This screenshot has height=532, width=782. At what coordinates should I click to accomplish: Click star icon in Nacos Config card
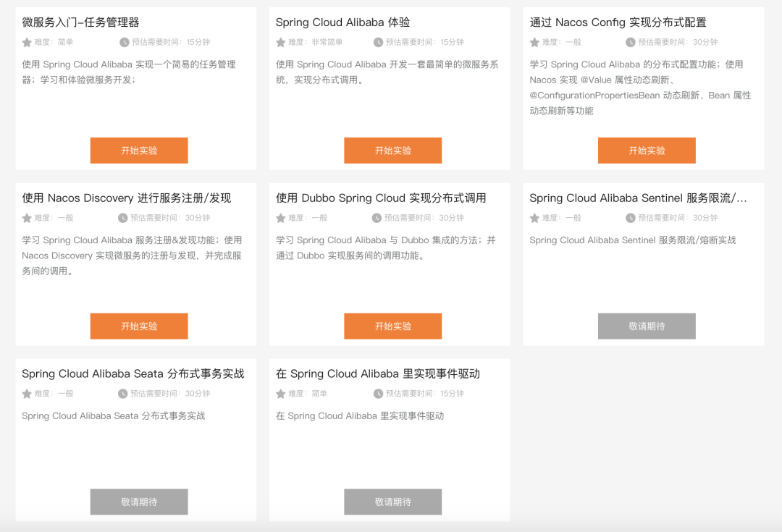(534, 43)
